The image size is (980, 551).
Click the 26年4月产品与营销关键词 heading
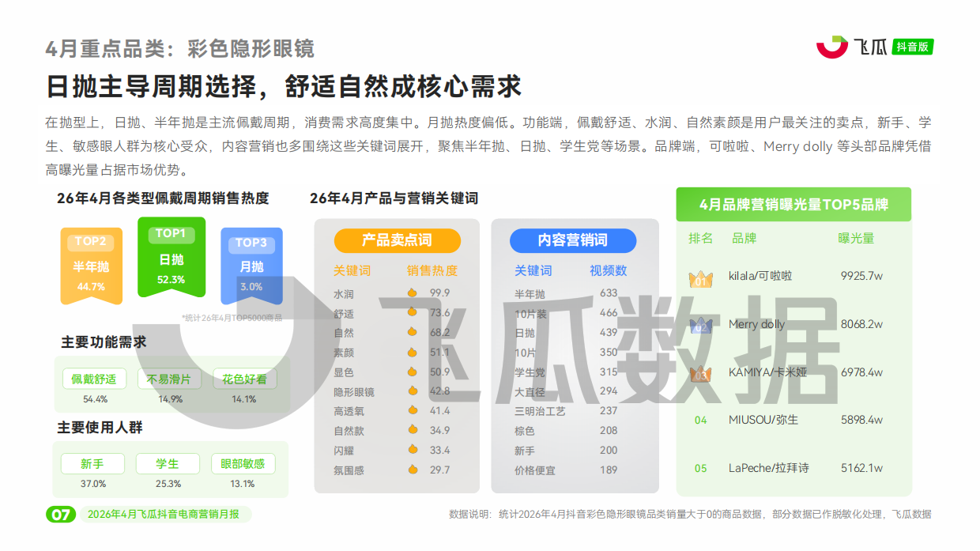coord(394,198)
